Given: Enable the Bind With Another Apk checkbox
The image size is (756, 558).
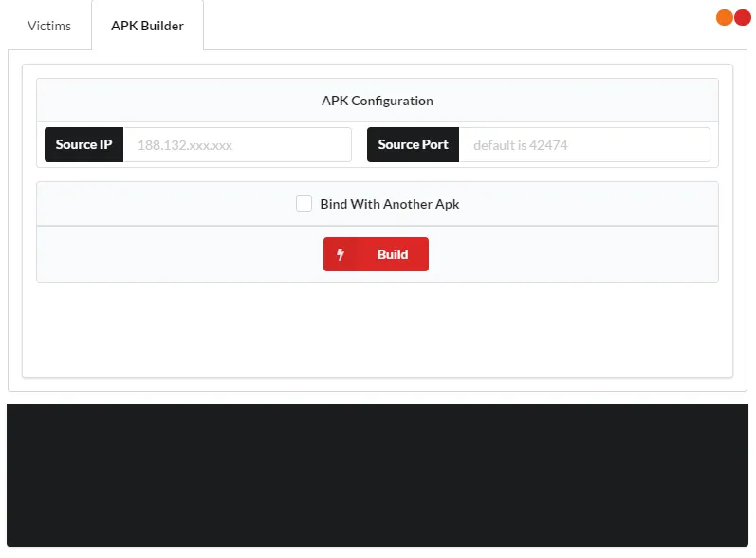Looking at the screenshot, I should [304, 204].
